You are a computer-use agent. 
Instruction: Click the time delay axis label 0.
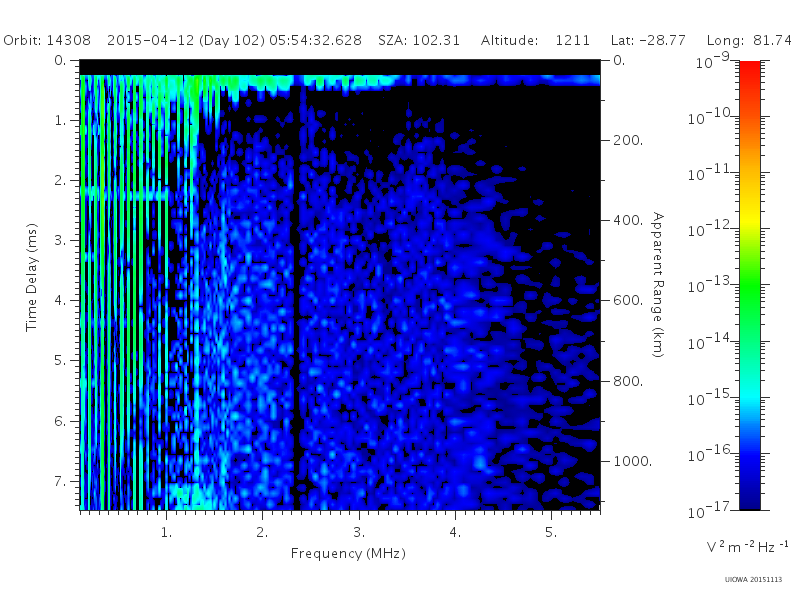60,60
